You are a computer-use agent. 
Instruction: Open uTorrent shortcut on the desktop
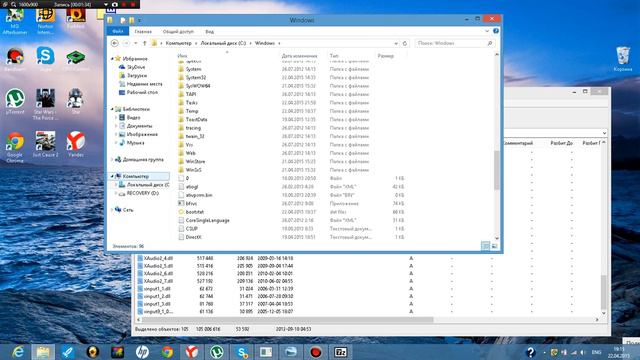tap(15, 101)
